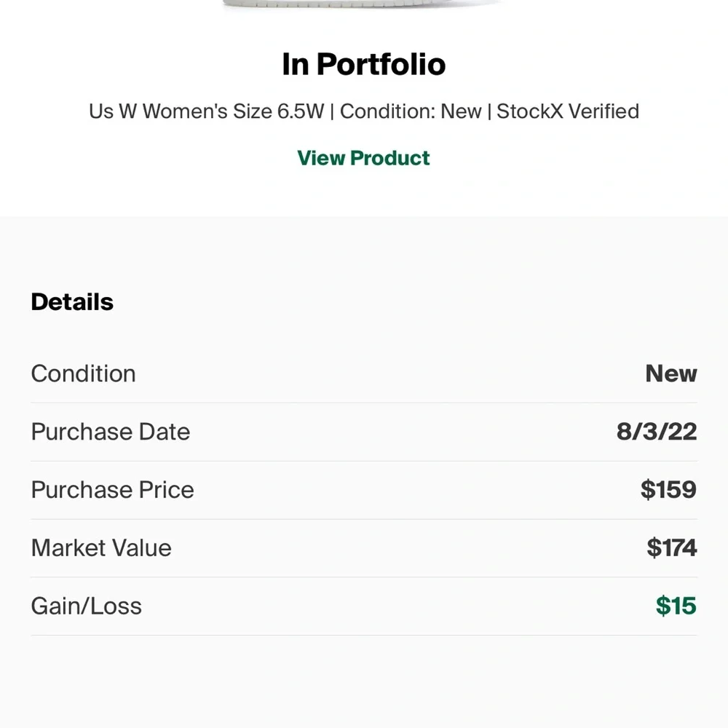Click the word Product in green link
This screenshot has height=728, width=728.
(390, 158)
